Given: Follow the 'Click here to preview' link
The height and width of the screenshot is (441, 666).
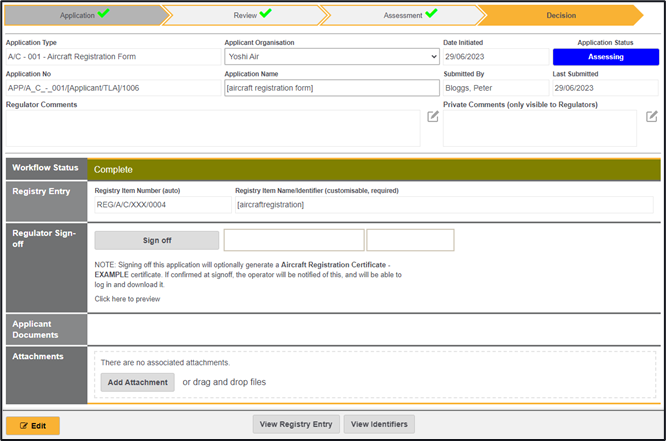Looking at the screenshot, I should pyautogui.click(x=126, y=299).
